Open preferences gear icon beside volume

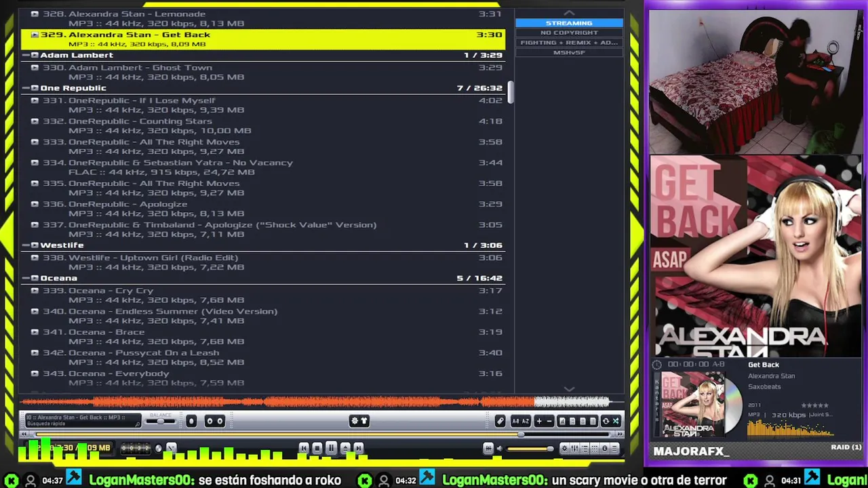(x=565, y=449)
